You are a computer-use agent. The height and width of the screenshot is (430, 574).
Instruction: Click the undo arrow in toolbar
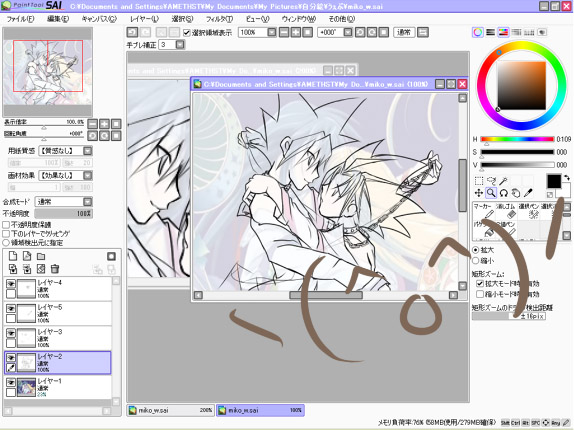coord(132,32)
